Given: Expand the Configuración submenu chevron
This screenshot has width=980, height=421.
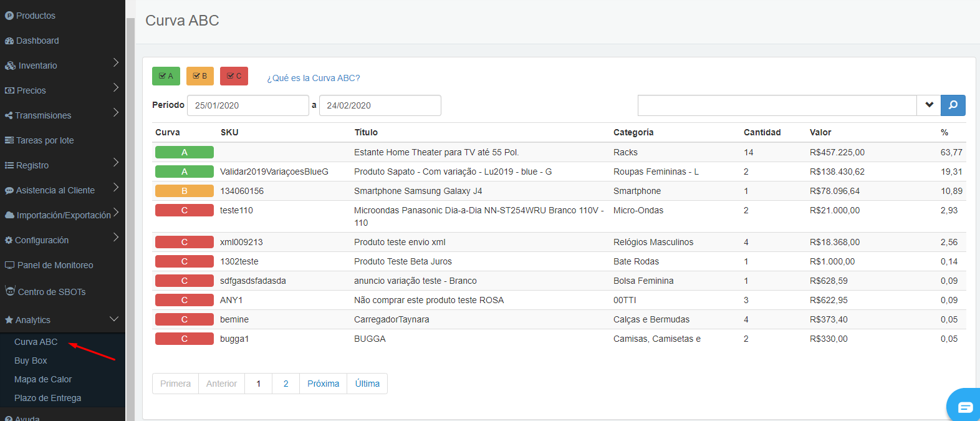Looking at the screenshot, I should [116, 237].
